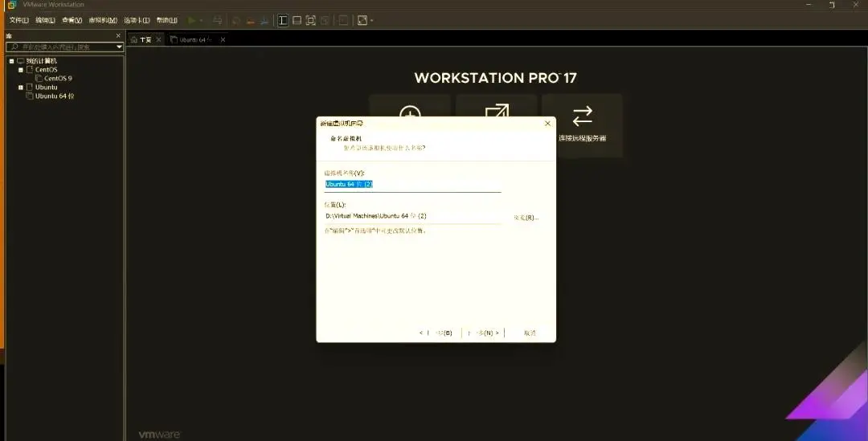This screenshot has width=868, height=441.
Task: Toggle the show library sidebar icon
Action: 283,20
